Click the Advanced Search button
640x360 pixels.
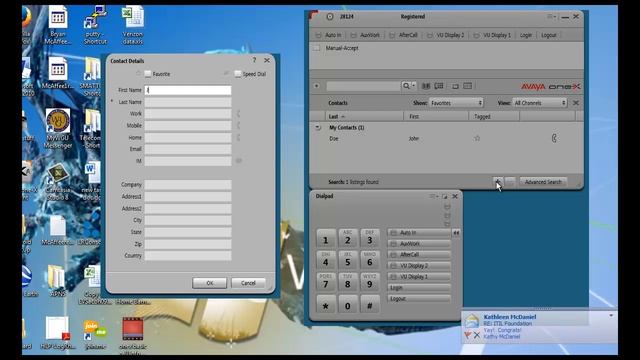click(543, 182)
